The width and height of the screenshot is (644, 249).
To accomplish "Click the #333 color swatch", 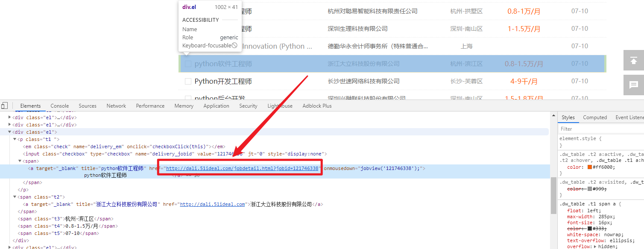I will (590, 228).
